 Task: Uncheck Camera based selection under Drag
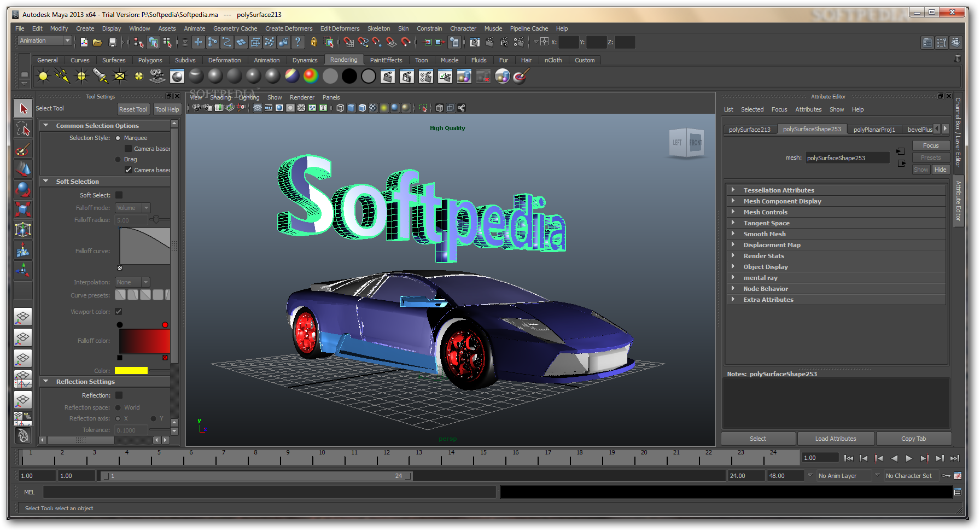click(x=128, y=170)
